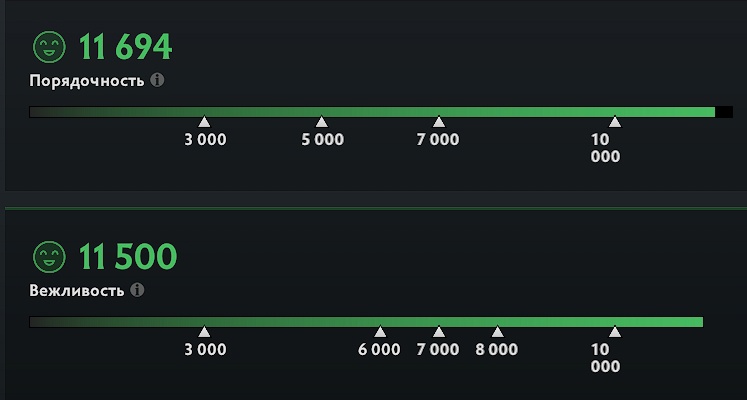The height and width of the screenshot is (400, 747).
Task: Click the black unfilled end of Порядочность bar
Action: coord(724,112)
